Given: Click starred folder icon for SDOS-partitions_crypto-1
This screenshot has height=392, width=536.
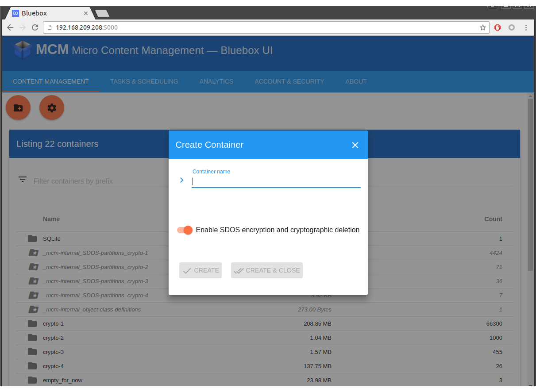Looking at the screenshot, I should point(33,253).
